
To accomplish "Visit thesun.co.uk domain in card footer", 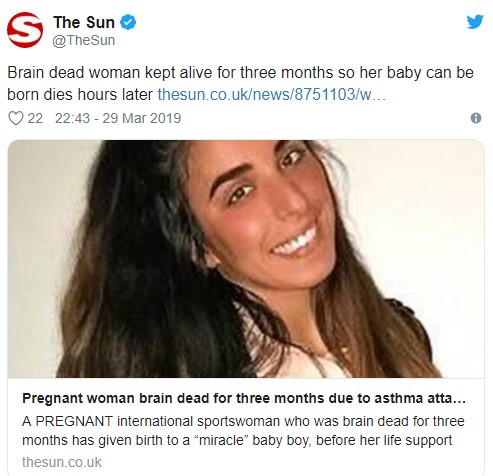I will coord(62,462).
